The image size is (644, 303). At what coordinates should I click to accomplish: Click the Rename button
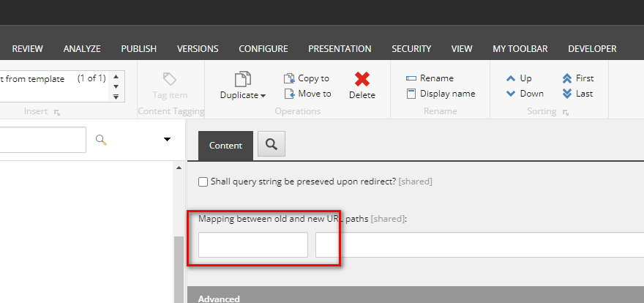tap(430, 78)
